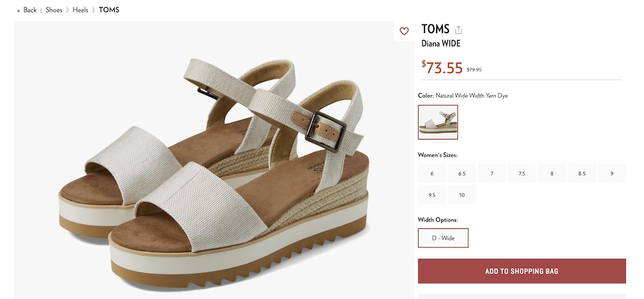Select the D - Wide width option
This screenshot has width=644, height=299.
point(443,238)
